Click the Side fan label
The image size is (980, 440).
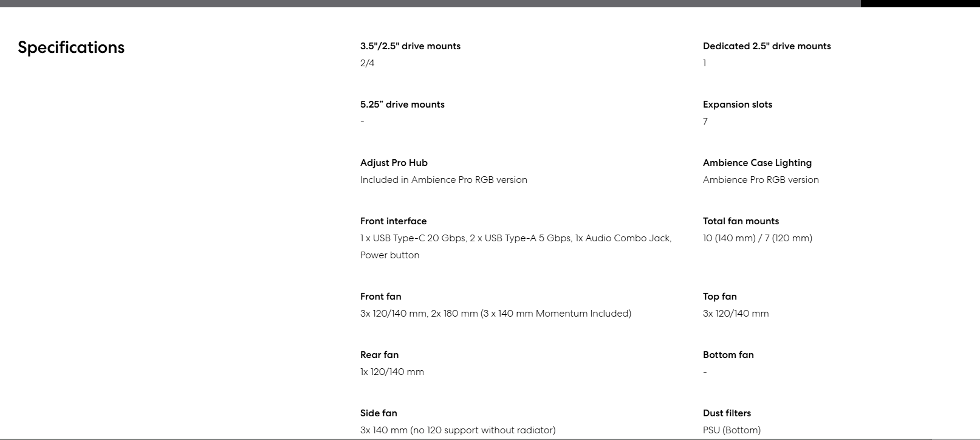379,413
